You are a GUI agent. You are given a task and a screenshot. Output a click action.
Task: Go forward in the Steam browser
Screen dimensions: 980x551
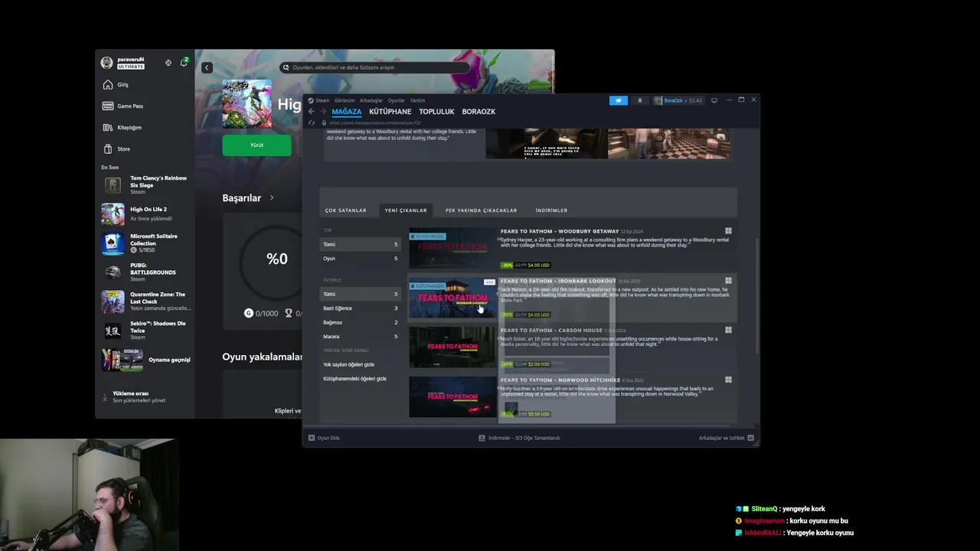(323, 112)
